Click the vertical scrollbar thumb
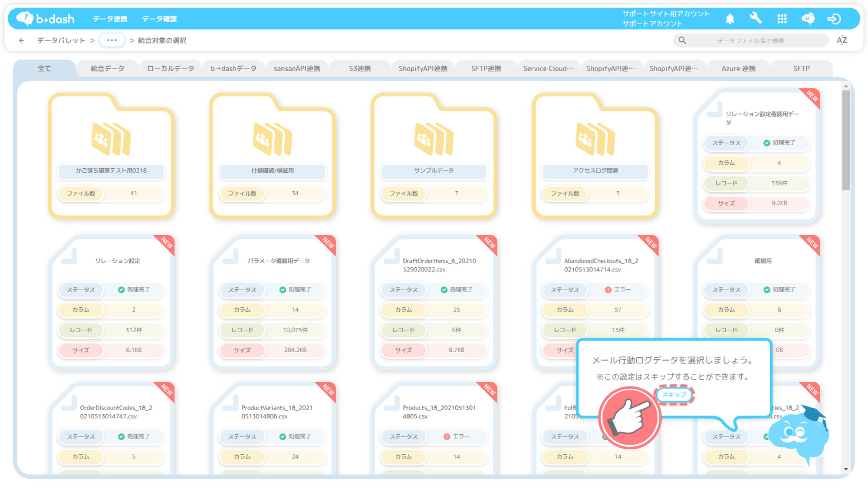 pyautogui.click(x=846, y=140)
